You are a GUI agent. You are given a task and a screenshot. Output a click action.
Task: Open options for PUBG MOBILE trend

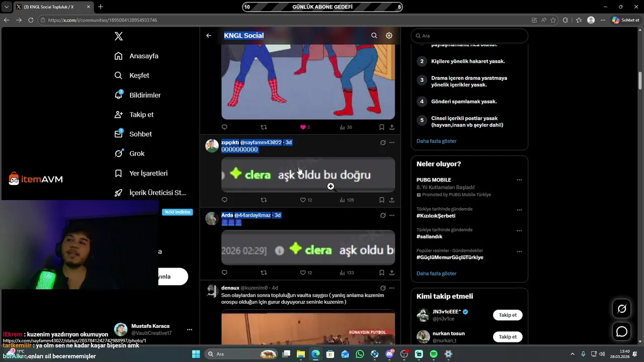pyautogui.click(x=519, y=180)
